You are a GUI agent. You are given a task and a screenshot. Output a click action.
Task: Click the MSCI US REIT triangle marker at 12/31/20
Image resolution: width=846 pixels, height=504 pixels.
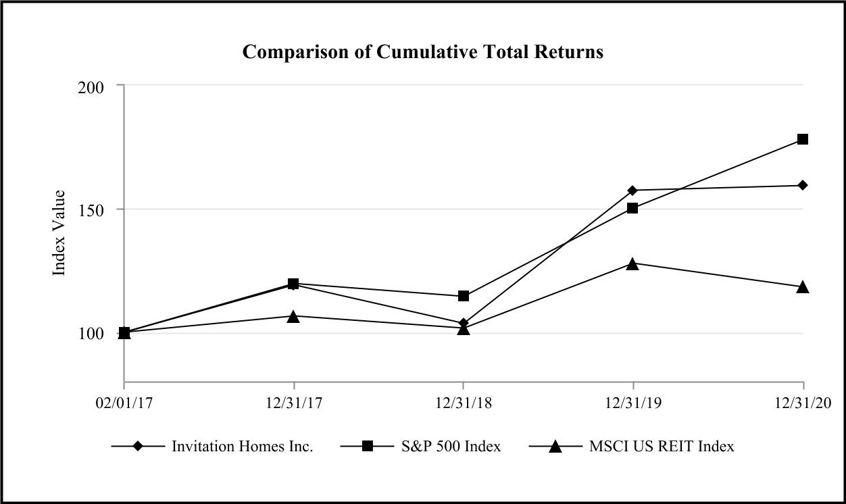(803, 286)
